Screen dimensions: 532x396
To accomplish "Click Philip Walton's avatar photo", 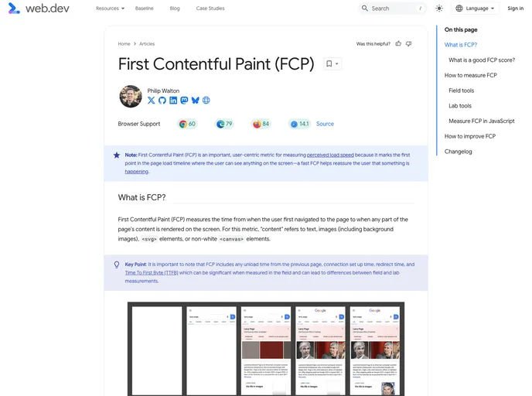I will tap(131, 97).
